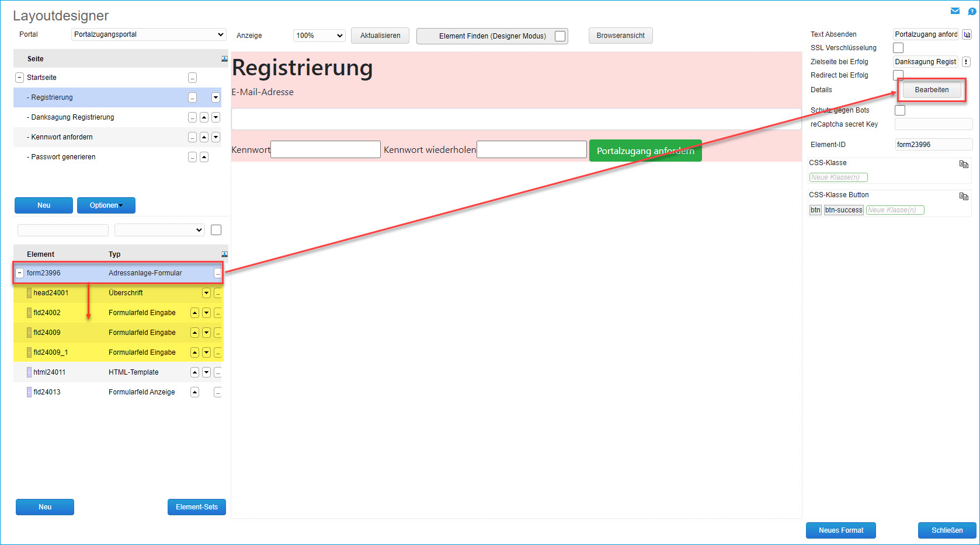Viewport: 980px width, 545px height.
Task: Click the Schließen button
Action: coord(947,530)
